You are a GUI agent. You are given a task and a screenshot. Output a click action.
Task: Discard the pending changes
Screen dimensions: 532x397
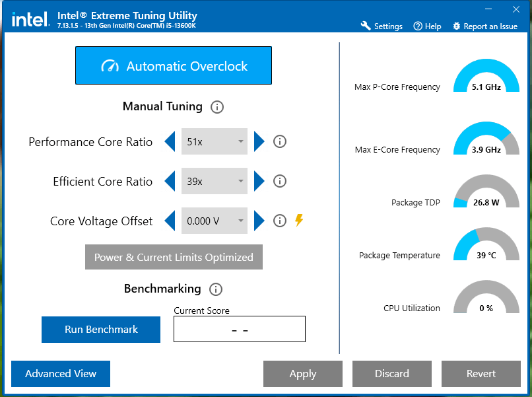(x=392, y=374)
